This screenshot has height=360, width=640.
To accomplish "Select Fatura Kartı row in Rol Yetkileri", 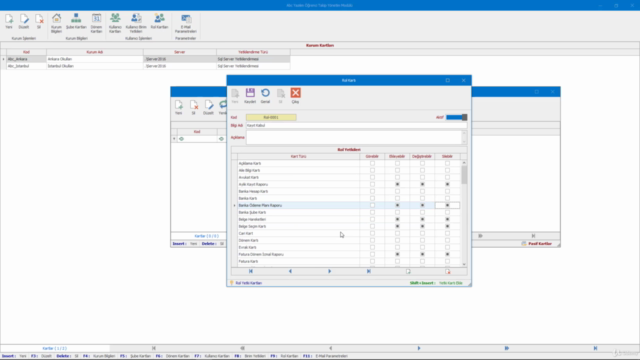I will 349,261.
